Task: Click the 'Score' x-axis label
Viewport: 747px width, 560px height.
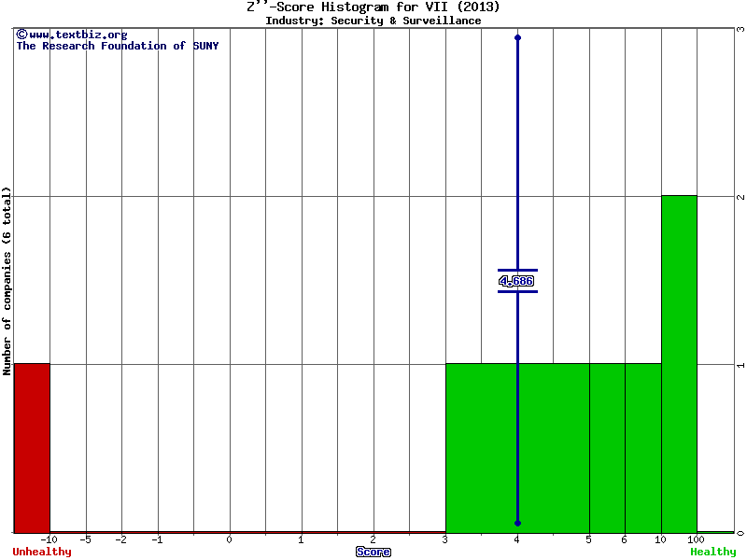Action: click(x=373, y=552)
